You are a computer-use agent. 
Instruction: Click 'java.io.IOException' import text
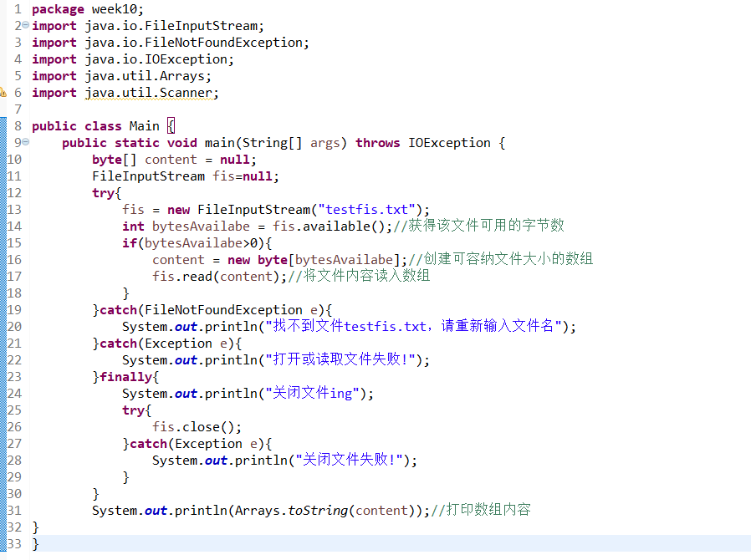coord(156,59)
